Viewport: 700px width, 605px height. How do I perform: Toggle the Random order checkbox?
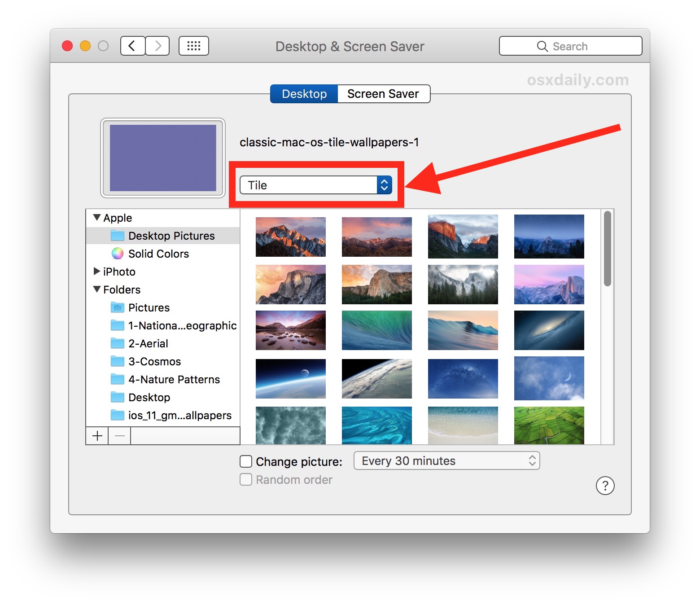coord(246,479)
